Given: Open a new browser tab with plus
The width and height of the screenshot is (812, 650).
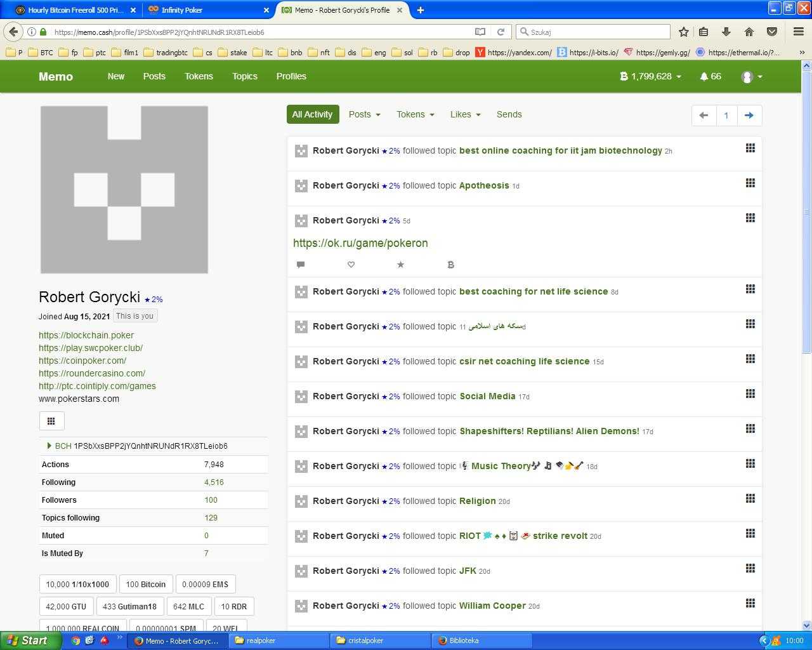Looking at the screenshot, I should coord(420,10).
